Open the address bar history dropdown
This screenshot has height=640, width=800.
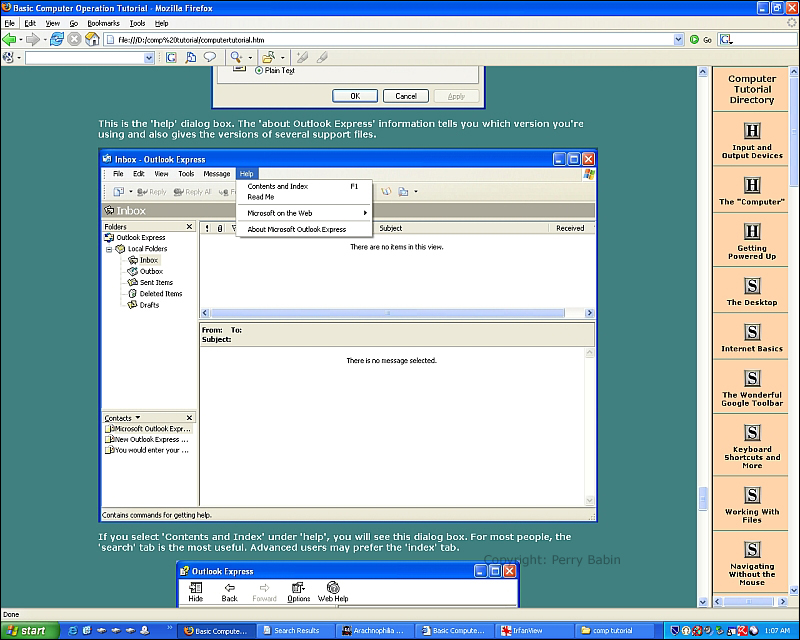point(678,40)
